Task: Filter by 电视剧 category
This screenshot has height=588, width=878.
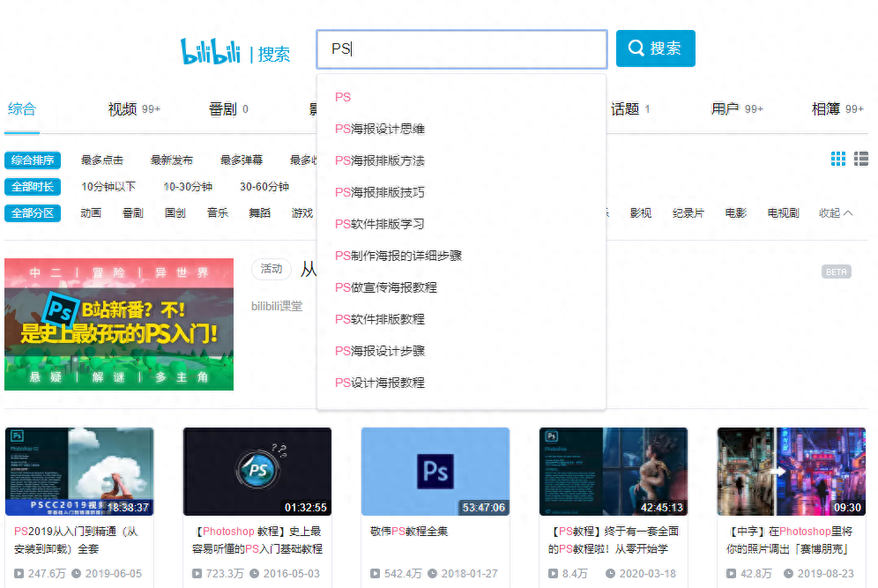Action: [x=784, y=212]
